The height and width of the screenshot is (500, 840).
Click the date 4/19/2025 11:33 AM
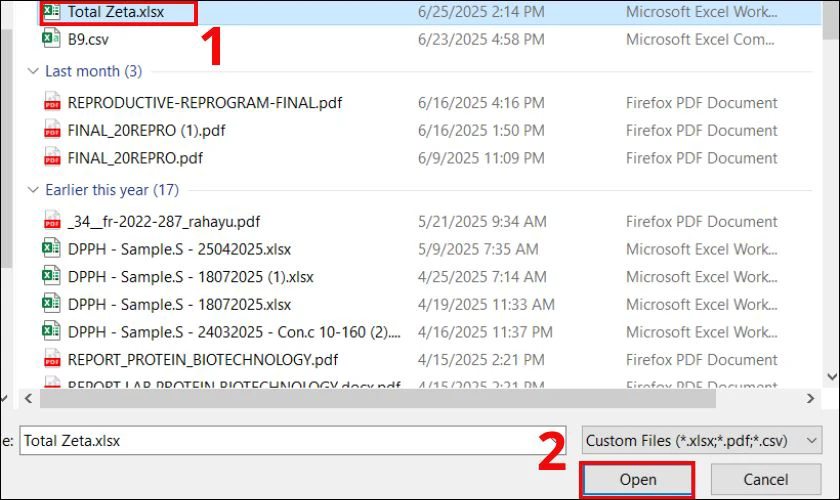click(486, 305)
